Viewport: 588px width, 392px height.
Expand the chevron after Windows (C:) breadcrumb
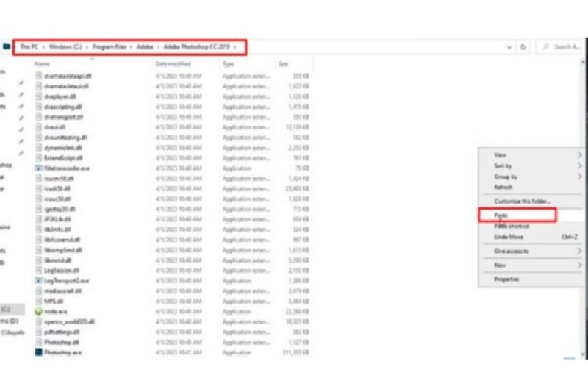point(87,47)
